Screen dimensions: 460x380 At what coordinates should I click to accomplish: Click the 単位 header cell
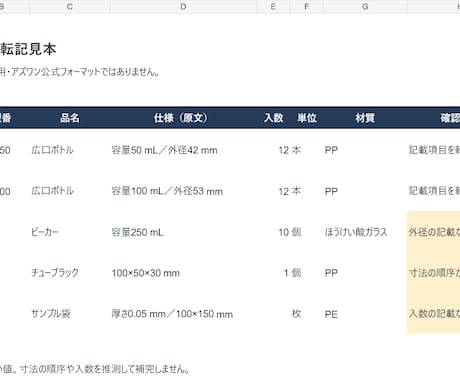click(307, 118)
